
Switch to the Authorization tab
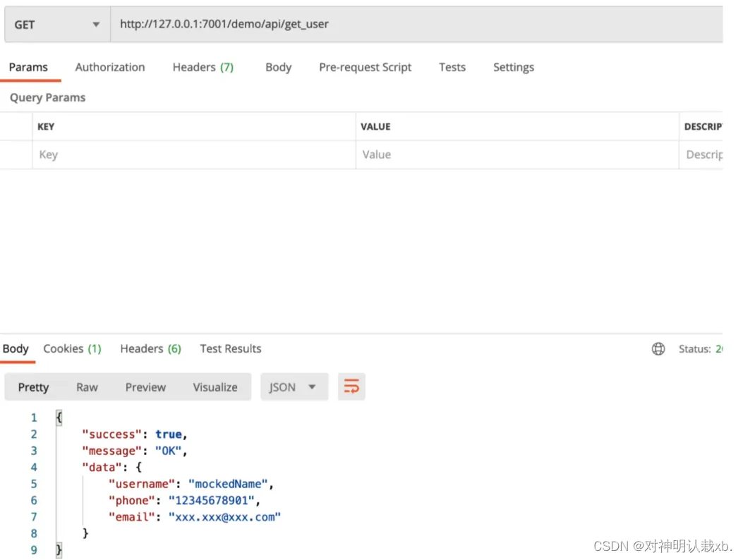tap(110, 68)
